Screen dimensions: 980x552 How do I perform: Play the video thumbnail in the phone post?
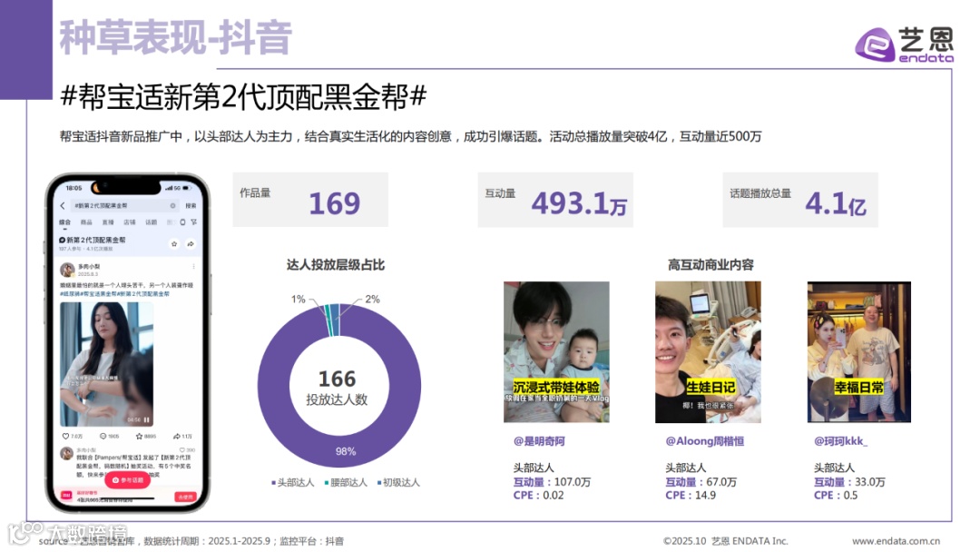[106, 364]
